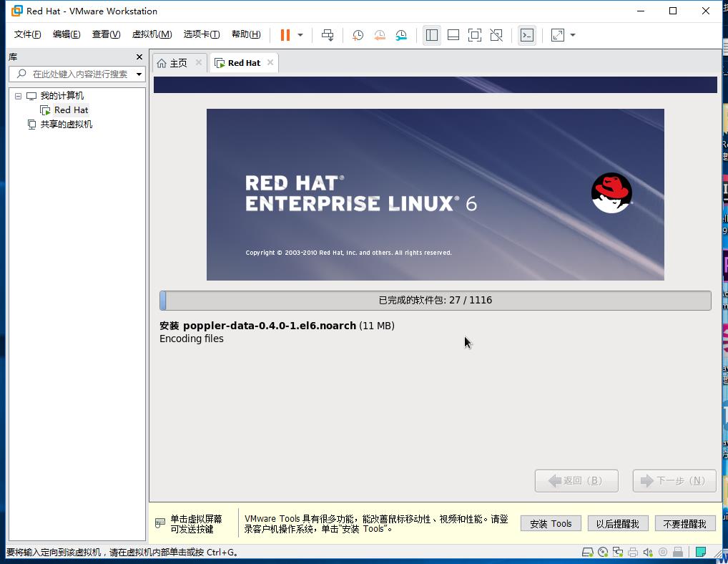Open the 虚拟机(M) menu

[152, 34]
